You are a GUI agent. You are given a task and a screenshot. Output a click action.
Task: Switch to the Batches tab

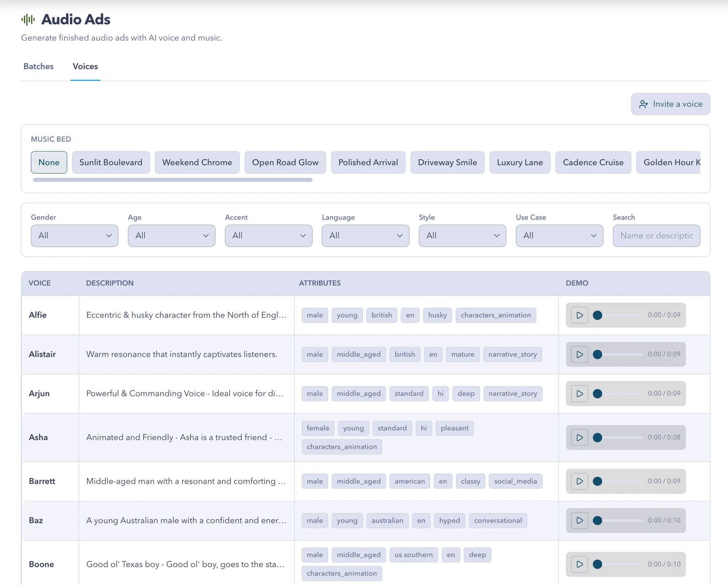tap(39, 67)
